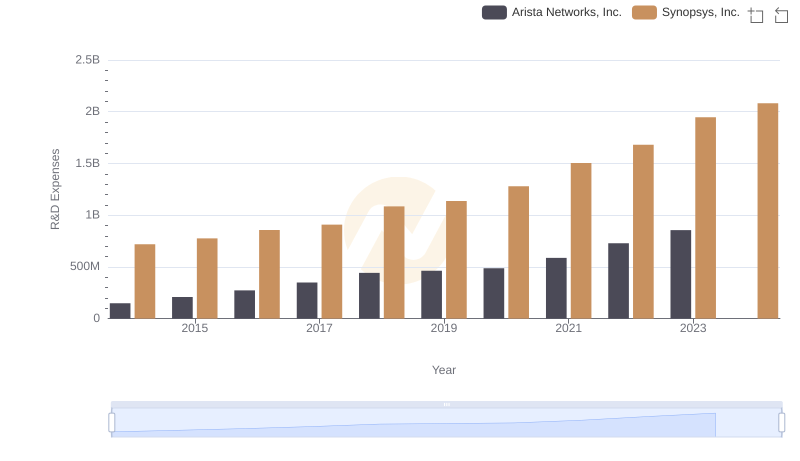Select the Synopsys bar for 2018
This screenshot has width=800, height=461.
point(394,262)
